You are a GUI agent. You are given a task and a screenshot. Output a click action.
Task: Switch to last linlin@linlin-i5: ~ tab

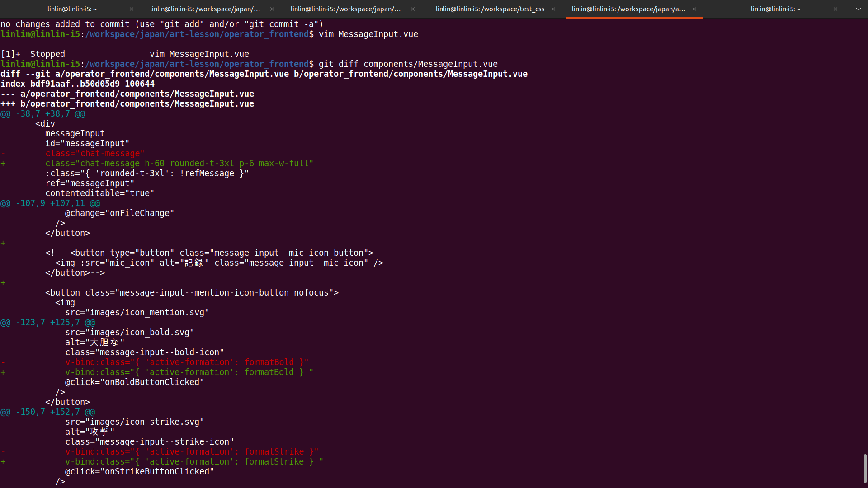[775, 9]
